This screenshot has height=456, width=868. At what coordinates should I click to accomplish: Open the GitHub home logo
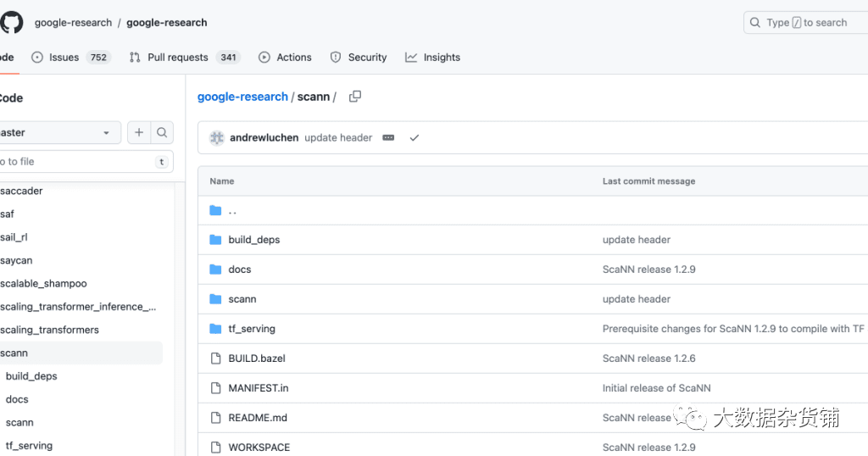point(11,23)
